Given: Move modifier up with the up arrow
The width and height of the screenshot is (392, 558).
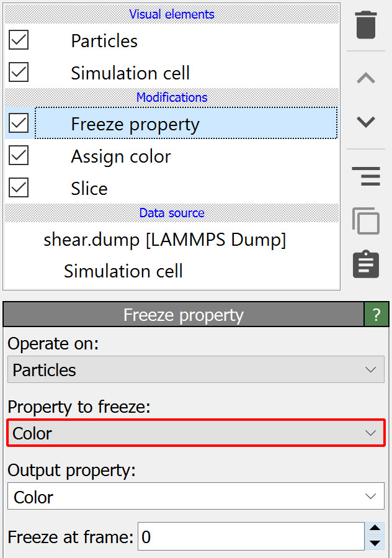Looking at the screenshot, I should pos(366,78).
